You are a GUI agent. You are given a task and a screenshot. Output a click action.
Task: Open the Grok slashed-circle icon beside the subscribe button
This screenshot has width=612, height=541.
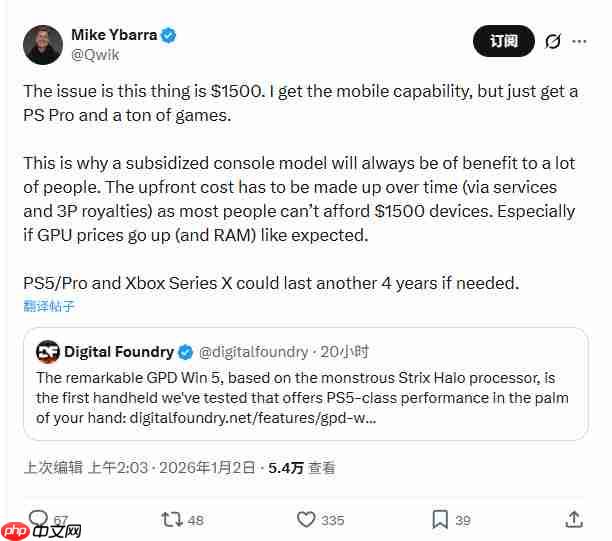coord(552,41)
